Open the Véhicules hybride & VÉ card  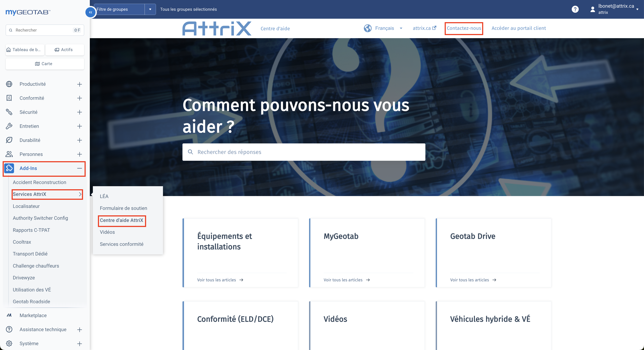pos(493,325)
